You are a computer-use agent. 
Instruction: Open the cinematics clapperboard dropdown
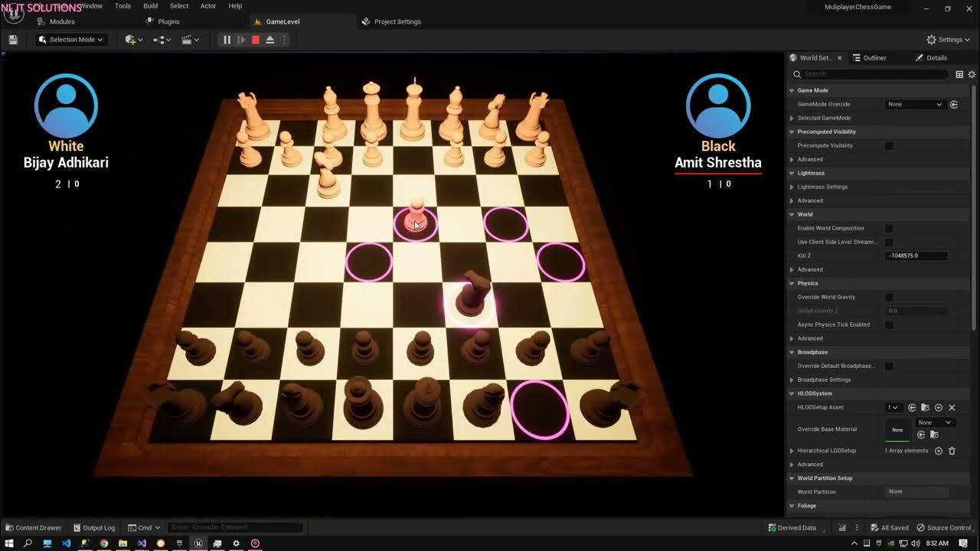point(190,40)
